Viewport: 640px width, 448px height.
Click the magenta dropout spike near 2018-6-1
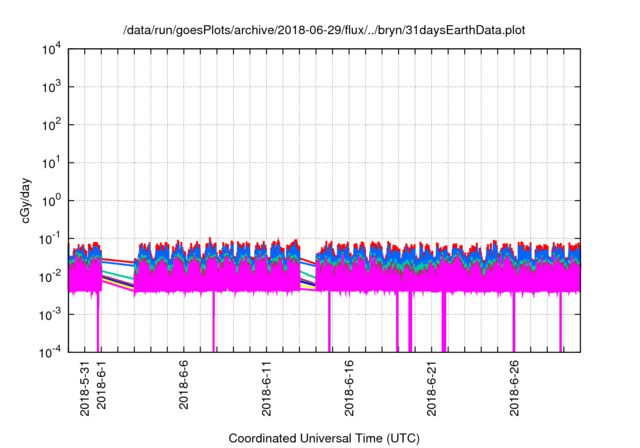pyautogui.click(x=98, y=322)
